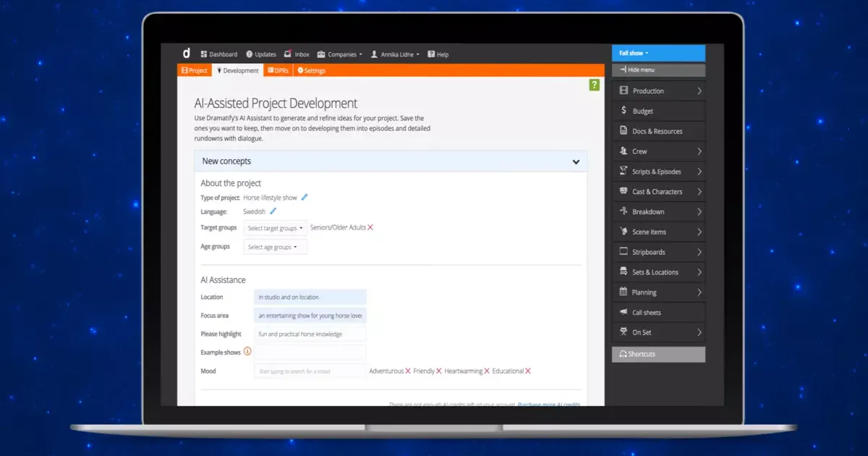Click the 'AI Assistance' section heading
Image resolution: width=868 pixels, height=456 pixels.
(223, 280)
